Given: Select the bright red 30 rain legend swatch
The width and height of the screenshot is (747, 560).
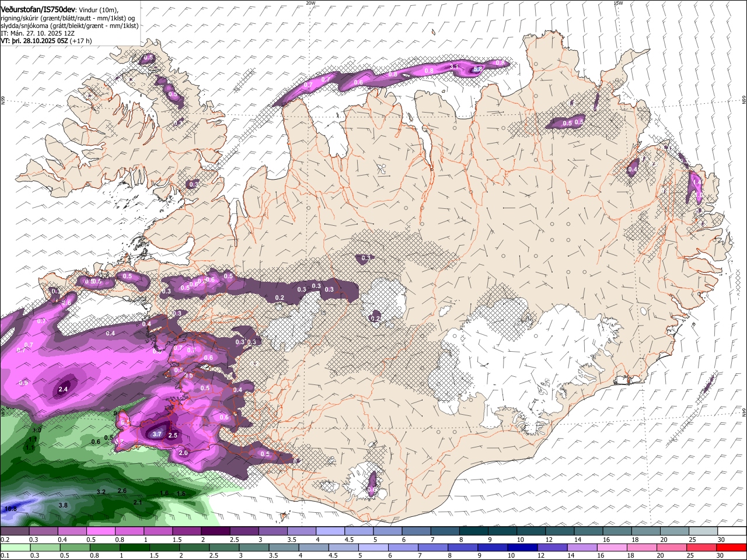Looking at the screenshot, I should tap(731, 547).
